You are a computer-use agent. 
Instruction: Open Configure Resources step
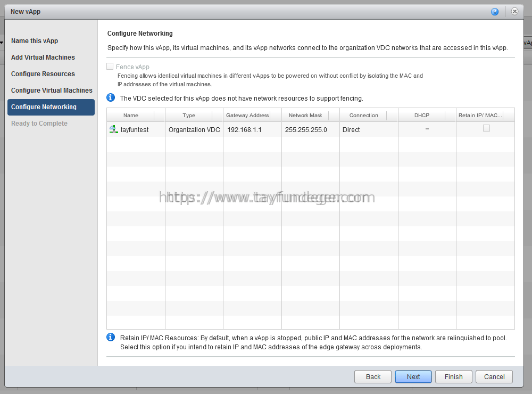(x=43, y=73)
